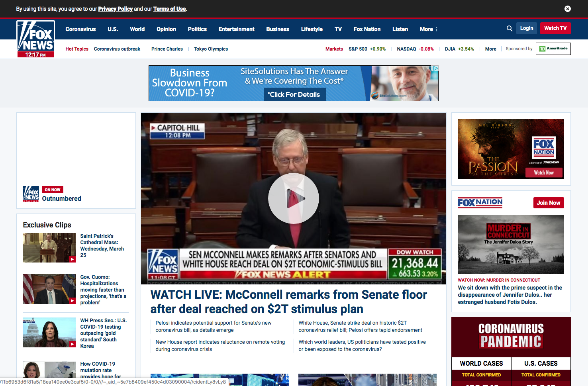This screenshot has height=386, width=588.
Task: Play the live McConnell Senate floor video
Action: pyautogui.click(x=294, y=198)
